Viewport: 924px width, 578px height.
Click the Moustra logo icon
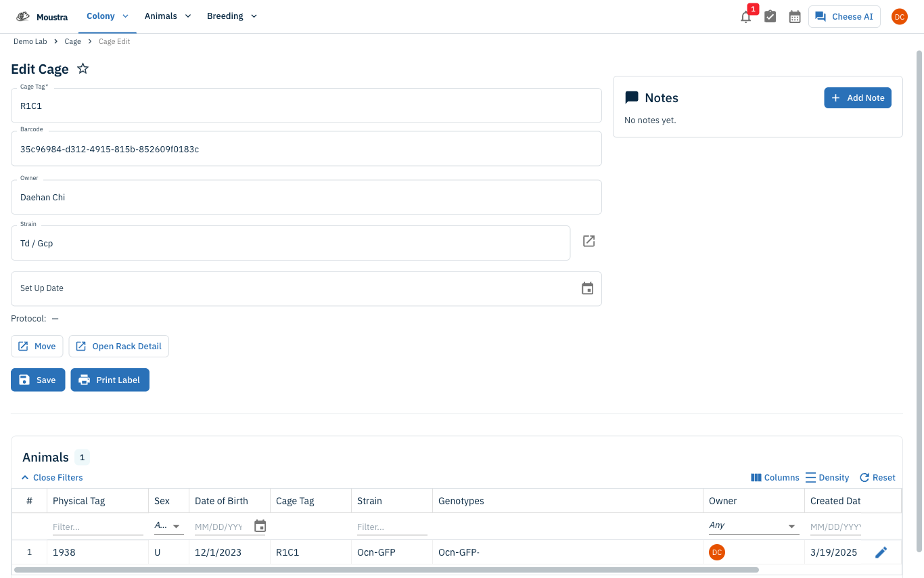[23, 16]
